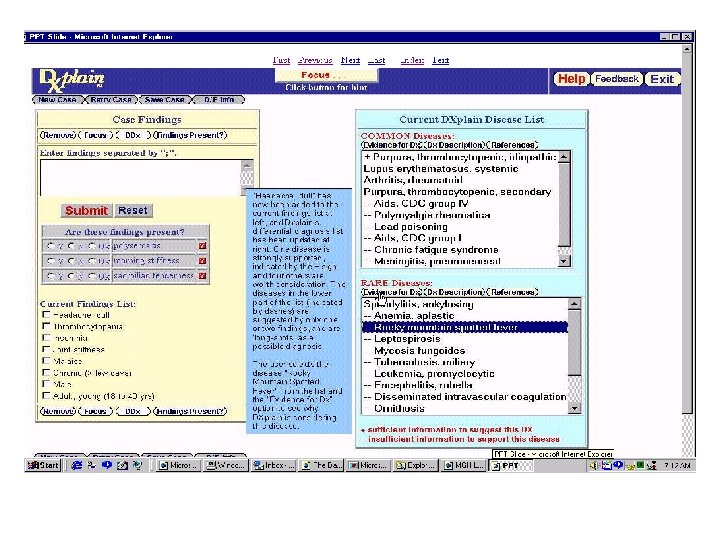Select Lupus erythematosus, systemic in common list
This screenshot has height=540, width=720.
click(460, 169)
